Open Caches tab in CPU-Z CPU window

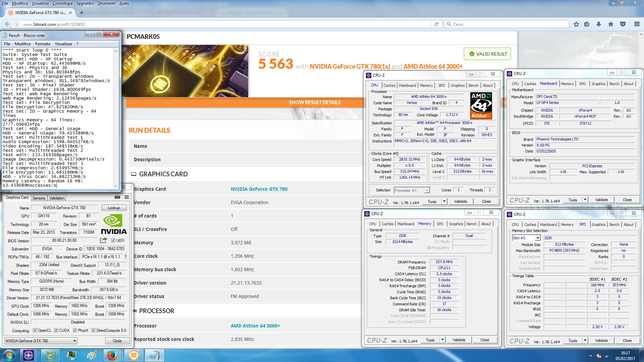click(389, 85)
